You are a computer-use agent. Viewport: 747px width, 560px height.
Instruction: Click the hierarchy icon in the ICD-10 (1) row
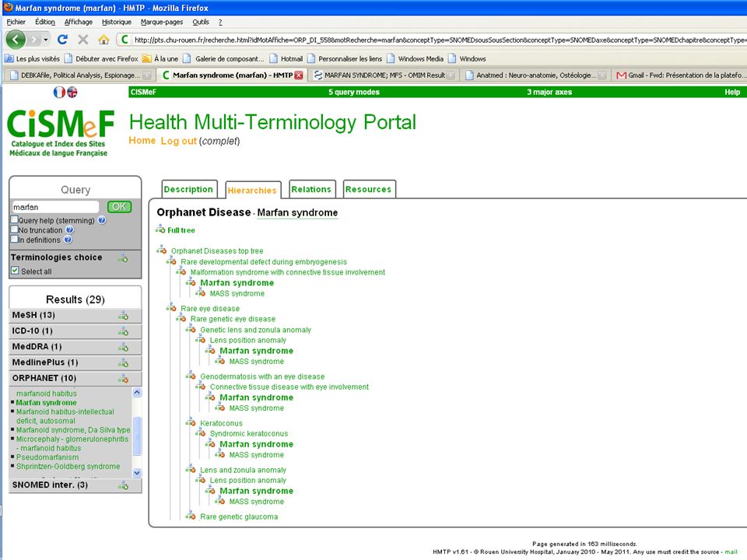pos(124,331)
